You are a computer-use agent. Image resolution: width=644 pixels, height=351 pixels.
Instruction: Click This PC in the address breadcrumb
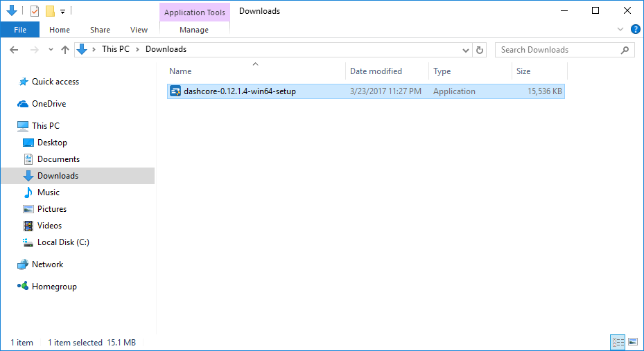[x=115, y=49]
